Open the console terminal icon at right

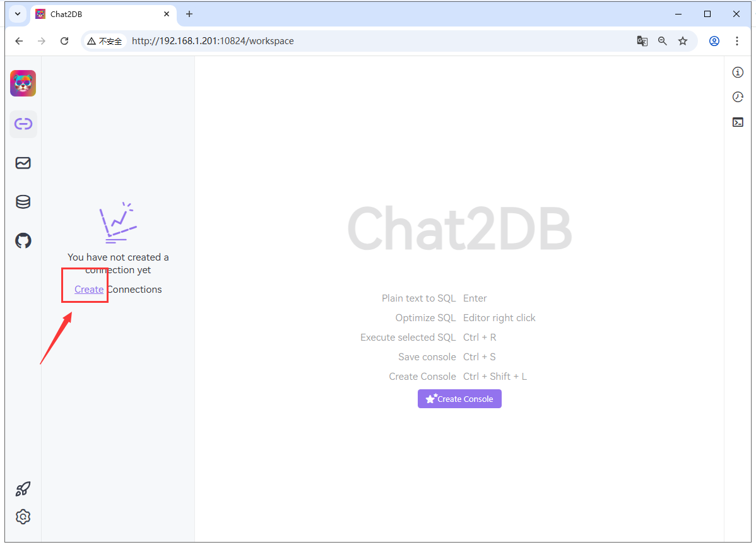pos(738,122)
